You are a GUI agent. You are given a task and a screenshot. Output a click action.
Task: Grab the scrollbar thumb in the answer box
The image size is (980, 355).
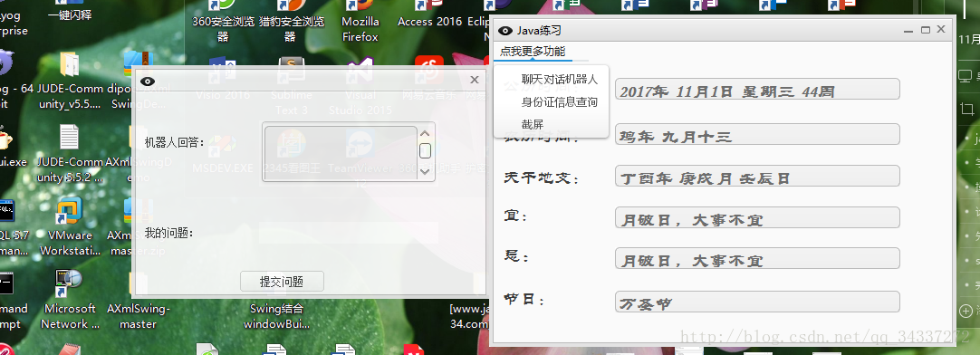(425, 151)
